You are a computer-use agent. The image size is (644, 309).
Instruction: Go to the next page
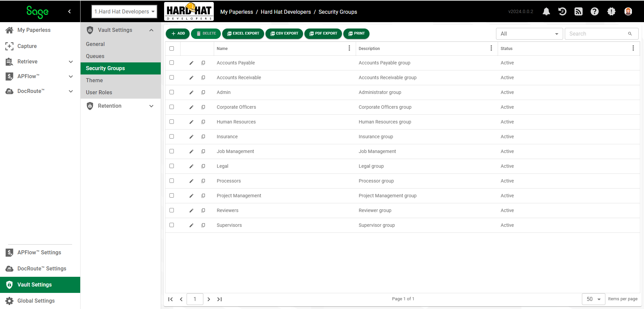pyautogui.click(x=209, y=299)
